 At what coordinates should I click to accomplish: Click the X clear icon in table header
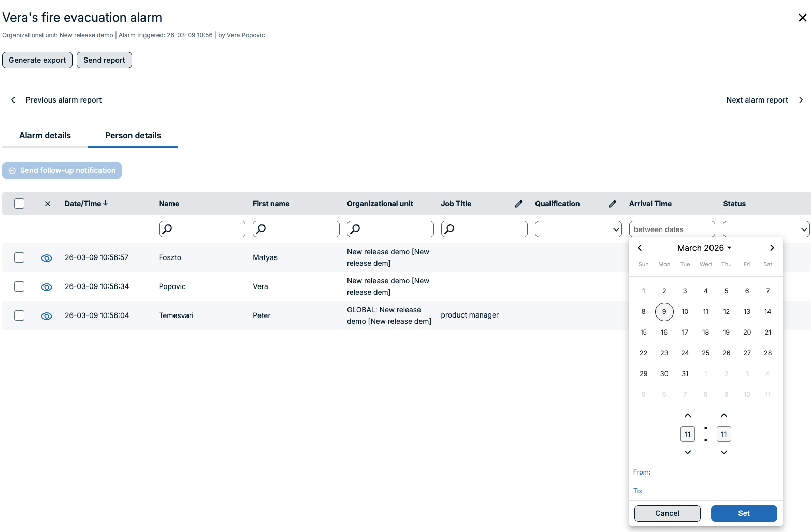[x=48, y=204]
